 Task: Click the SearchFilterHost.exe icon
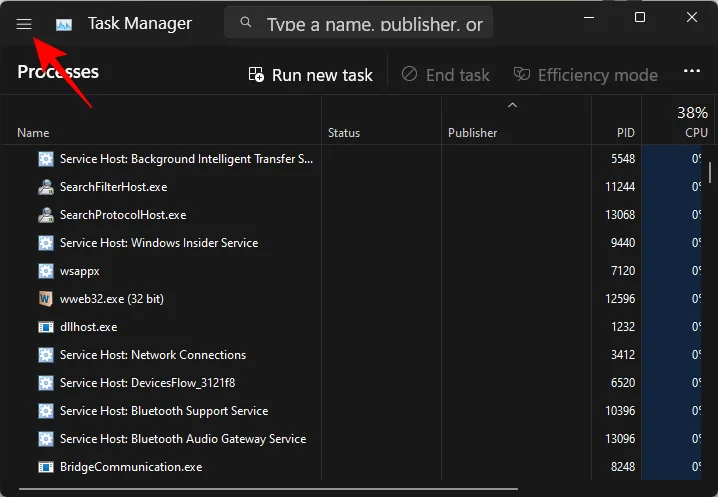pyautogui.click(x=45, y=187)
